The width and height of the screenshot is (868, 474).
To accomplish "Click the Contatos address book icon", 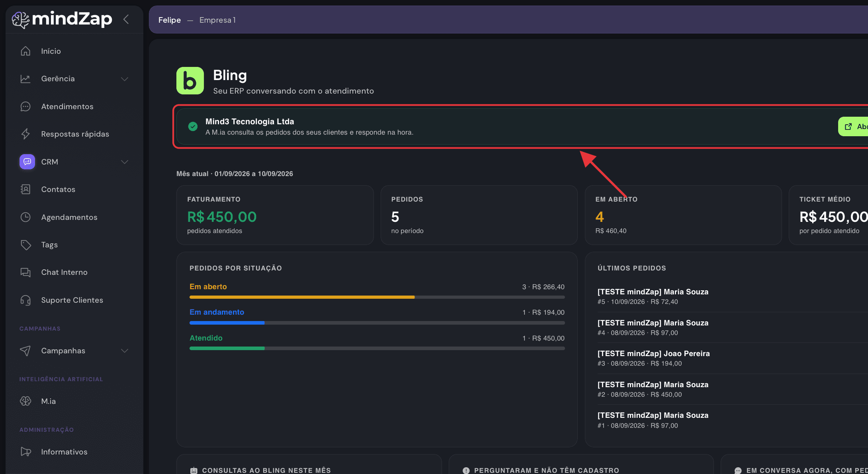I will [x=25, y=189].
